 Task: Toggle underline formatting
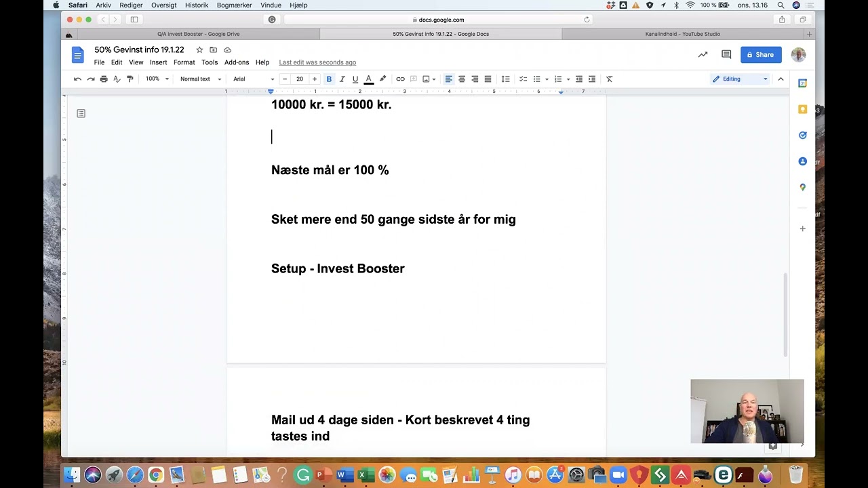pyautogui.click(x=355, y=79)
